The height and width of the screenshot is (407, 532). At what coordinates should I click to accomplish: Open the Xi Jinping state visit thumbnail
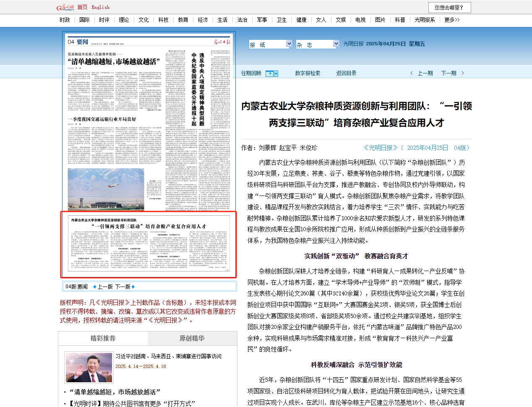89,368
